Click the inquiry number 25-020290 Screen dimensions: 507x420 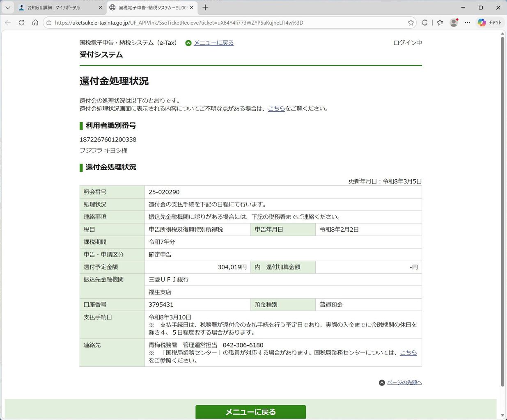point(164,192)
